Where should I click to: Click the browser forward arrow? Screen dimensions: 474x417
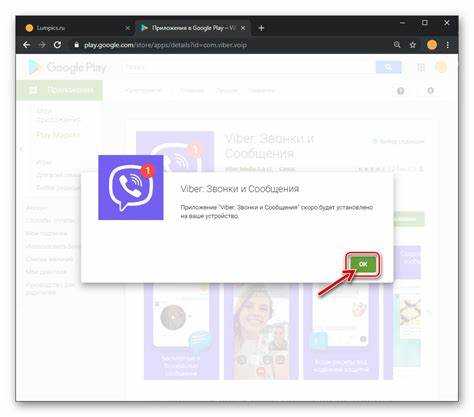tap(42, 45)
